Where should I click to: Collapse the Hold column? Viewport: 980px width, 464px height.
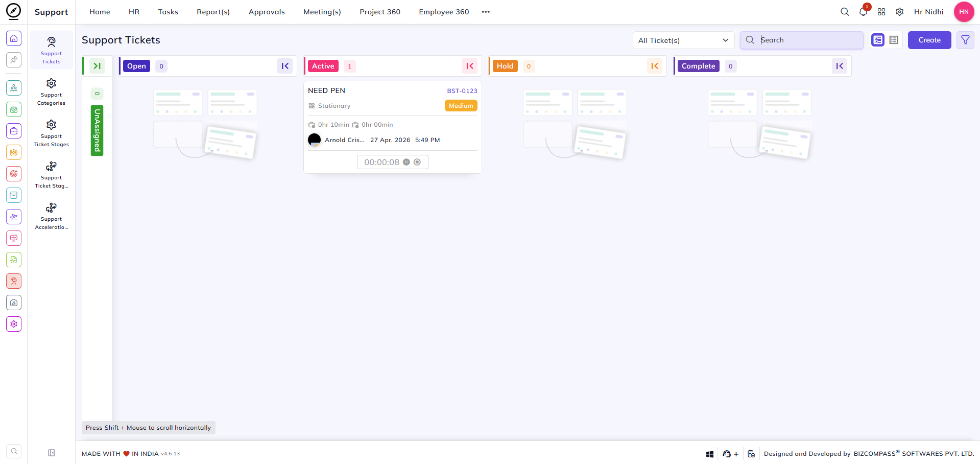[x=655, y=66]
